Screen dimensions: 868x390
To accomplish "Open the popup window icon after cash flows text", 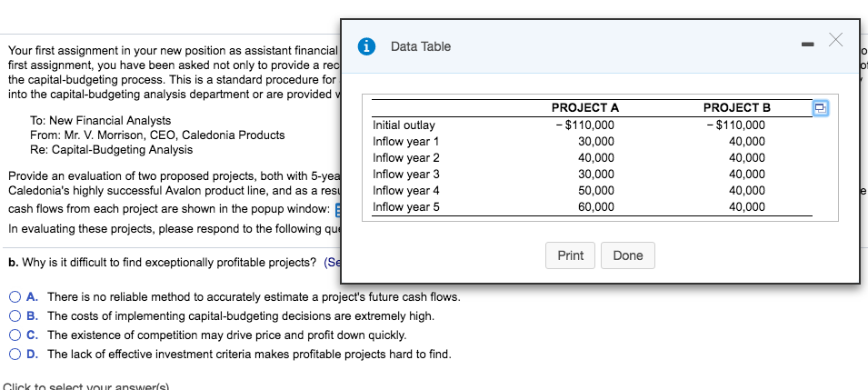I will coord(337,210).
